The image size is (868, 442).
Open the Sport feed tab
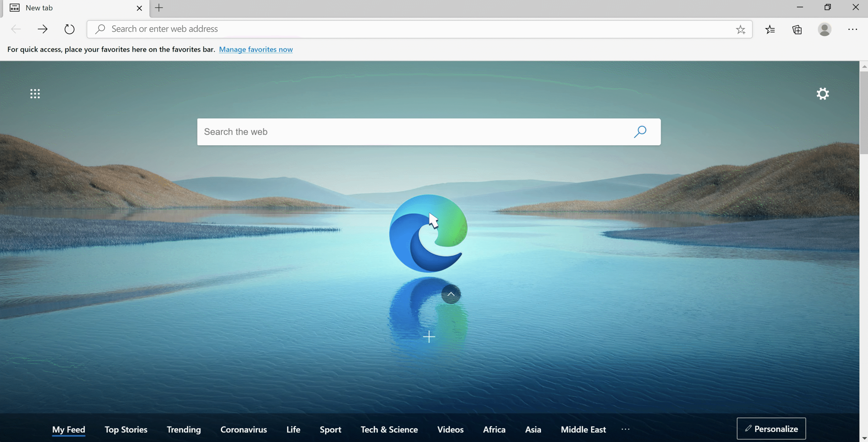330,430
